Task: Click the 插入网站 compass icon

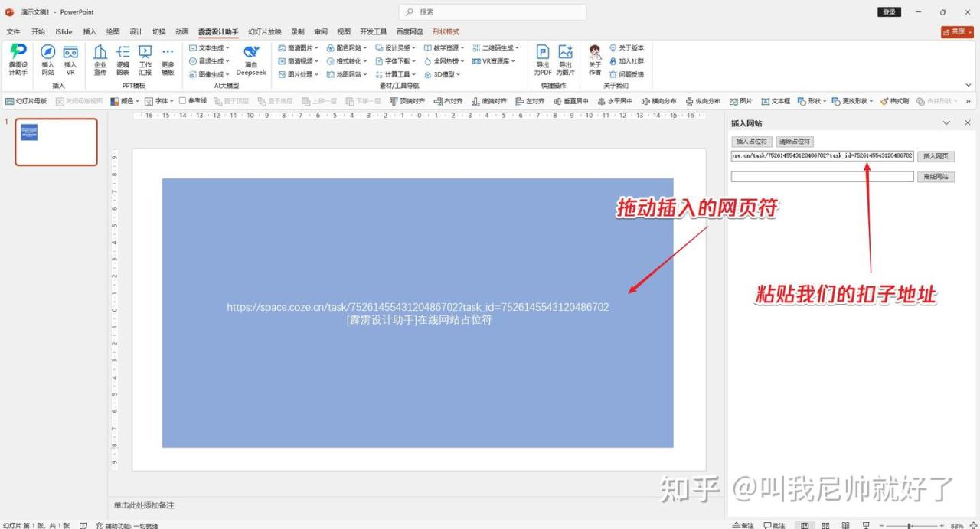Action: coord(47,53)
